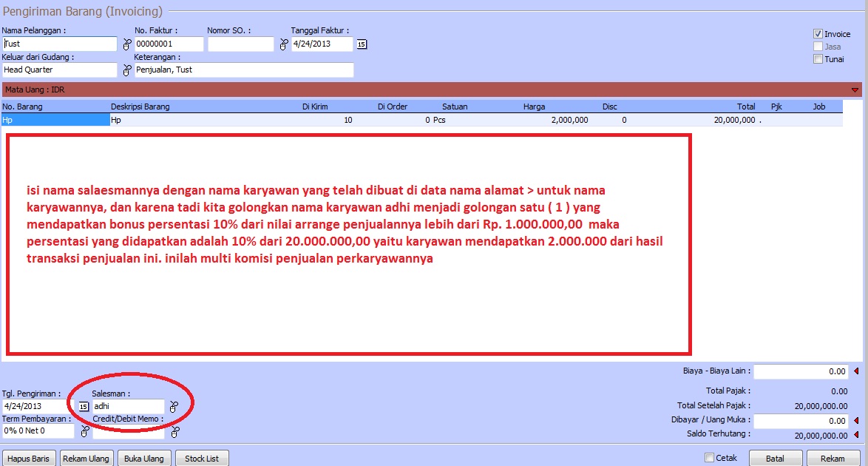This screenshot has height=466, width=868.
Task: Toggle the Invoice checkbox
Action: tap(818, 34)
